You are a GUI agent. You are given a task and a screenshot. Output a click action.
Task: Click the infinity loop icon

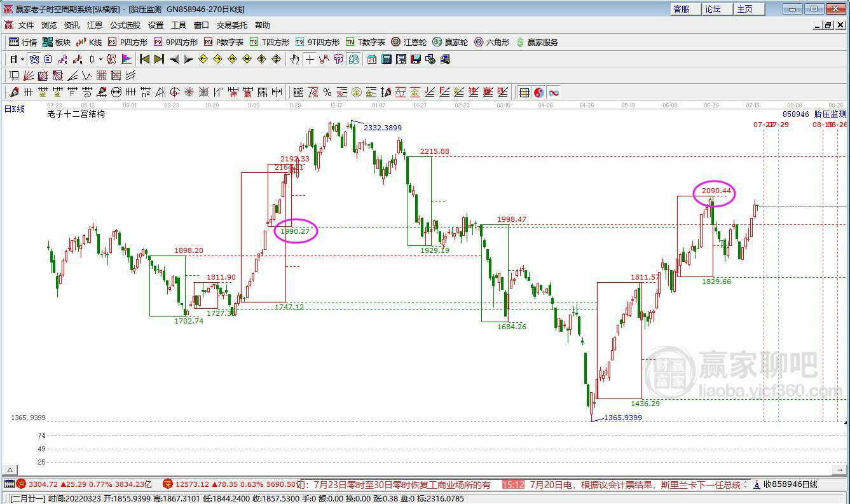point(554,92)
